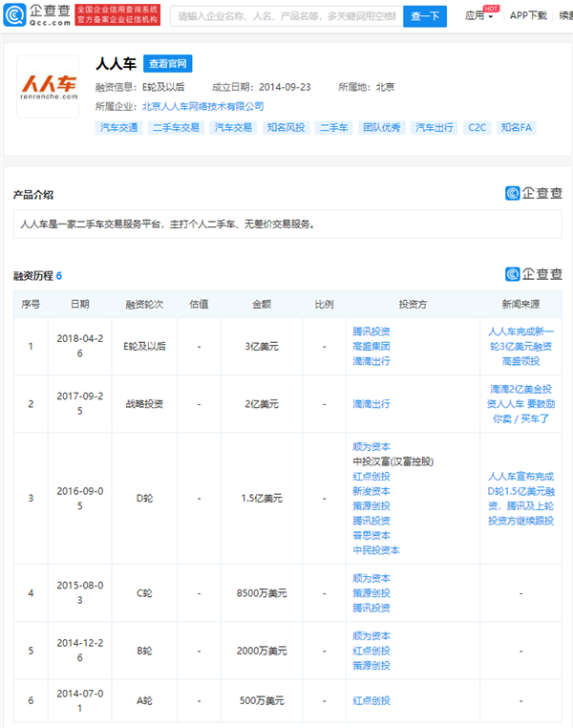573x728 pixels.
Task: Open news link 滴滴2亿美金投资人人车
Action: coord(520,404)
